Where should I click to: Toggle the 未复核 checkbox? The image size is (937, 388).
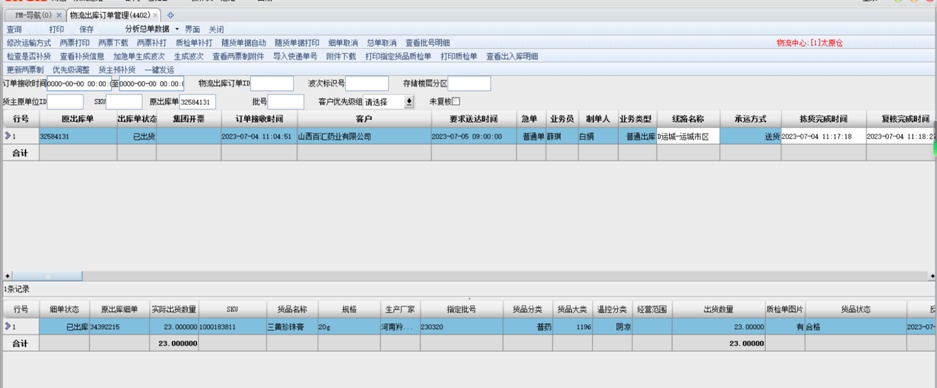[x=456, y=102]
